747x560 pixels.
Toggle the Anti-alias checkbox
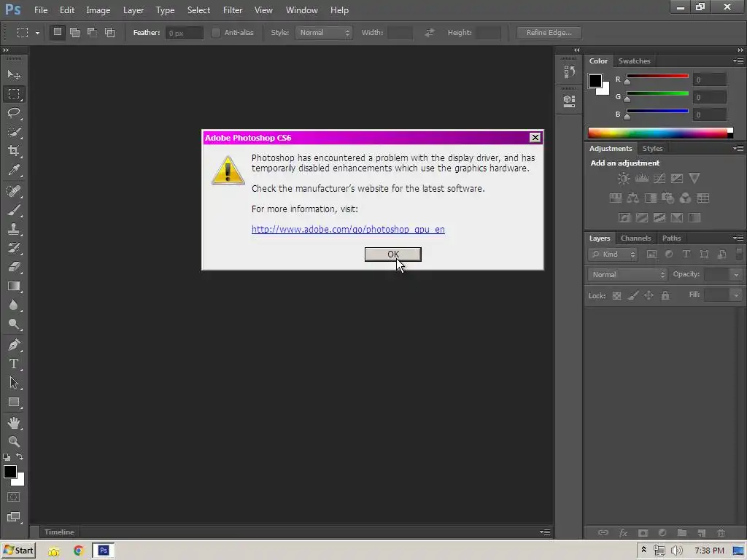[216, 32]
